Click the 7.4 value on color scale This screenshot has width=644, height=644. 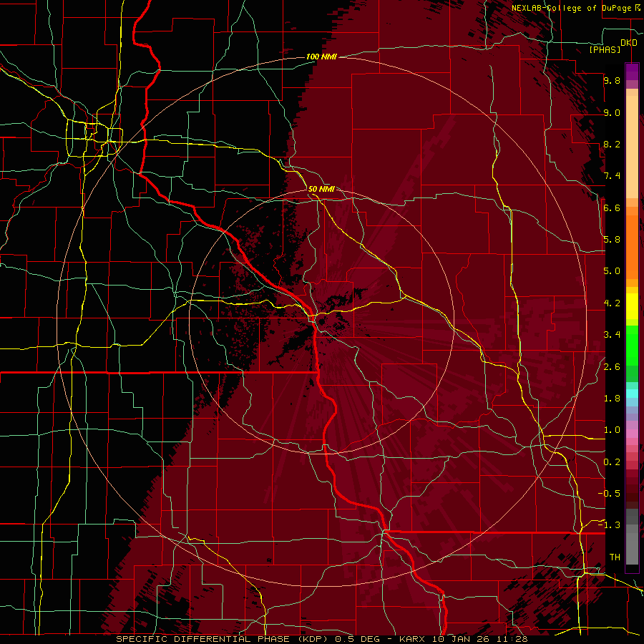(612, 176)
